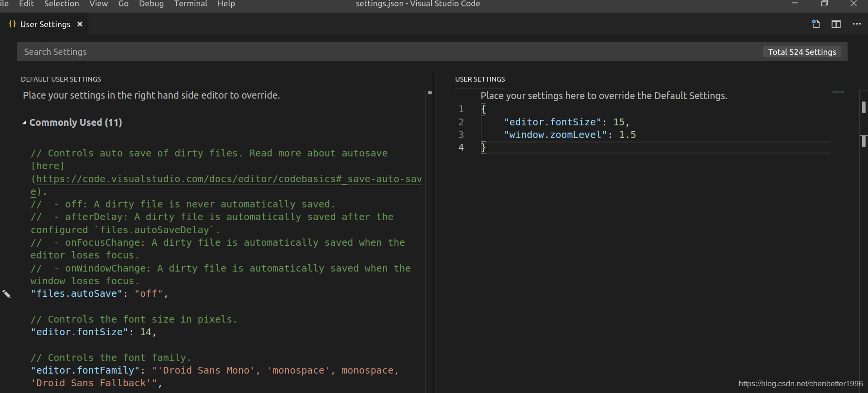
Task: Close the Visual Studio Code window
Action: tap(853, 4)
